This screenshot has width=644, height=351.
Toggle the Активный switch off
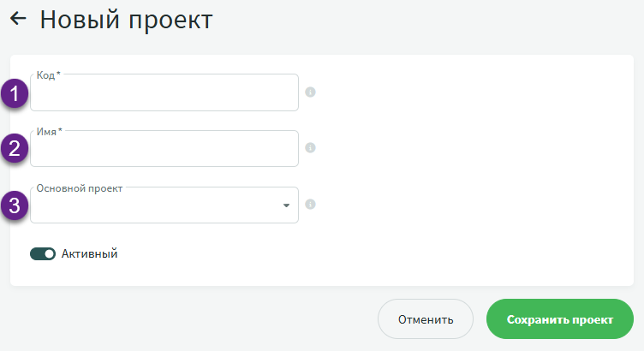(x=43, y=253)
